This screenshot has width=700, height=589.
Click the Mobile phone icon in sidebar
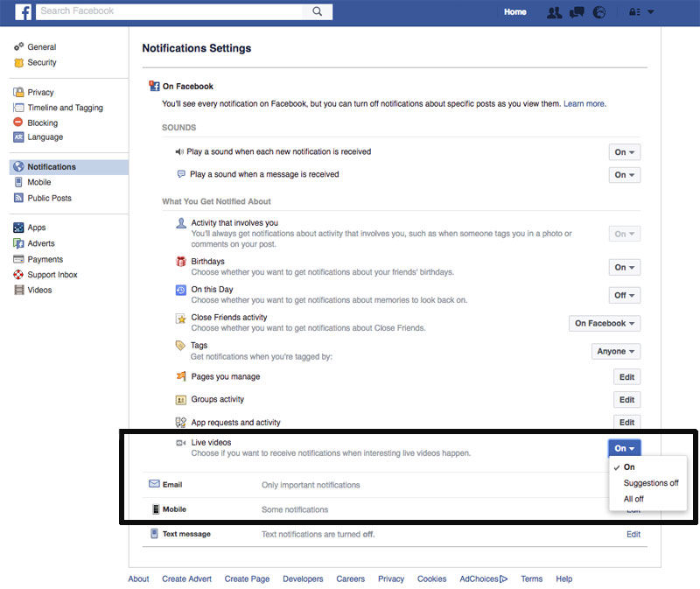(18, 182)
